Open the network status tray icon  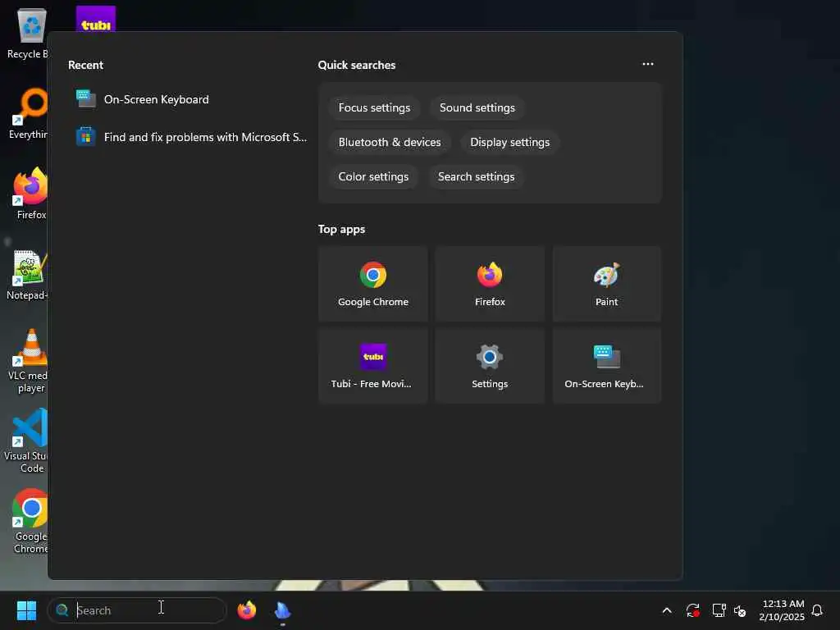coord(719,610)
